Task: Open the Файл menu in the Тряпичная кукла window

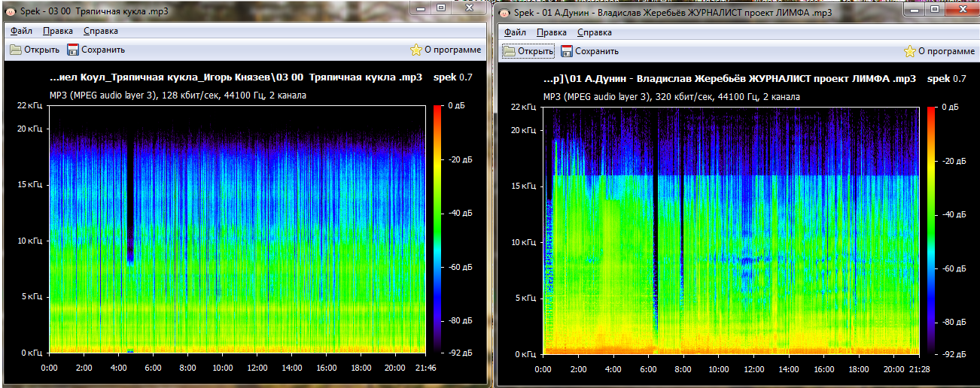Action: pyautogui.click(x=22, y=31)
